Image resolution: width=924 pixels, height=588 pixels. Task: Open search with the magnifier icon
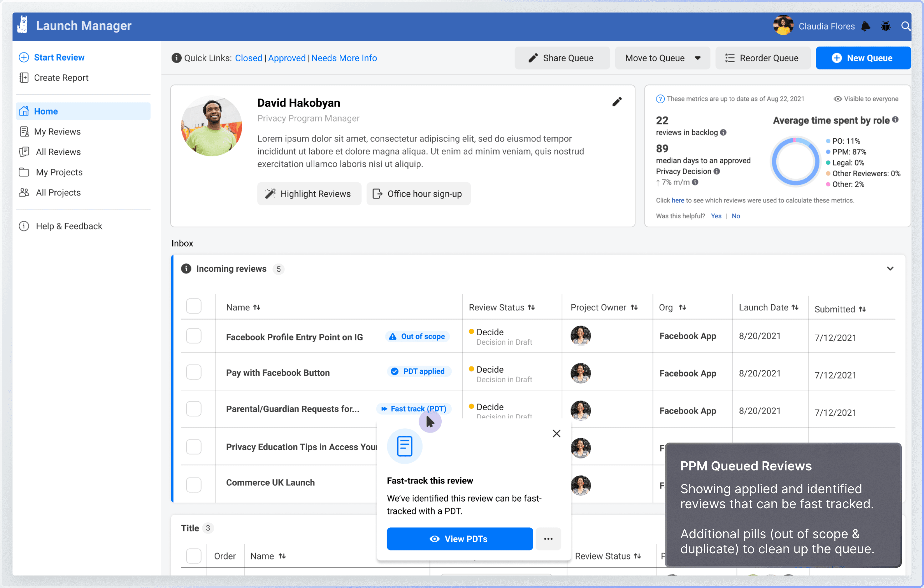pos(905,26)
